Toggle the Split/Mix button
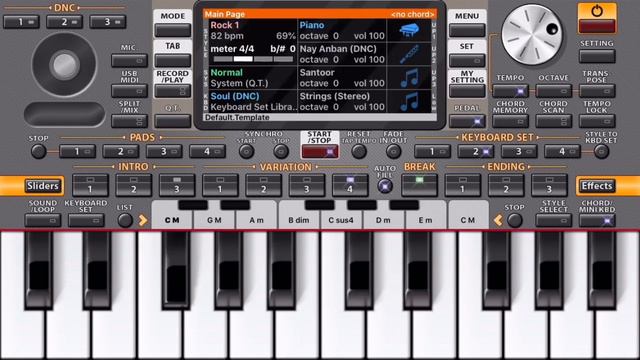 [129, 121]
